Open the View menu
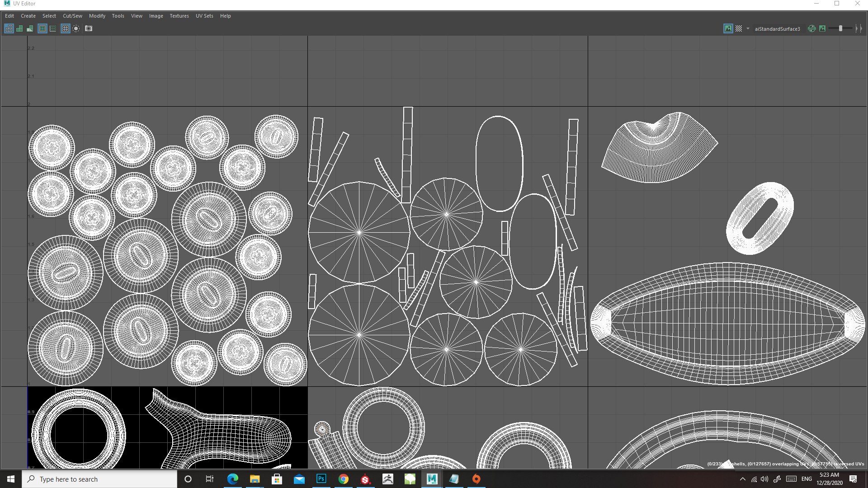868x488 pixels. [137, 16]
